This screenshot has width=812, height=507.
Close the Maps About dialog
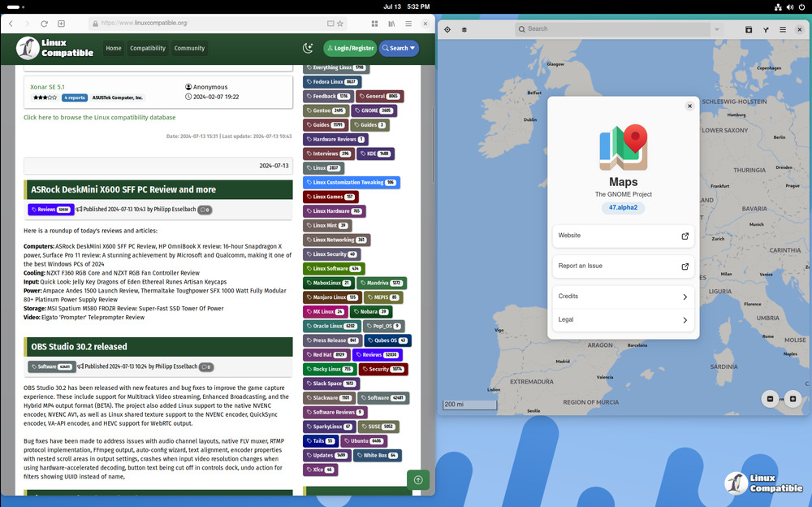(689, 106)
